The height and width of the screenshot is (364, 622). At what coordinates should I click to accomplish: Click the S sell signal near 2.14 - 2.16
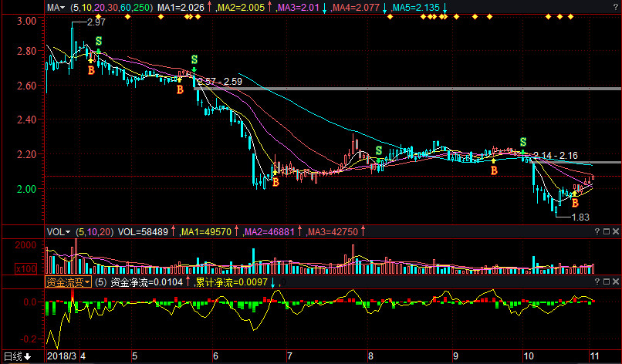[x=523, y=143]
